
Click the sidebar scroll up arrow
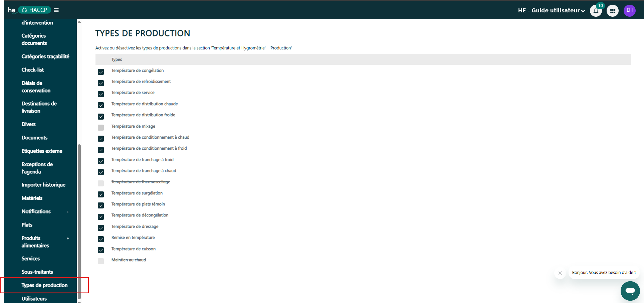[79, 22]
